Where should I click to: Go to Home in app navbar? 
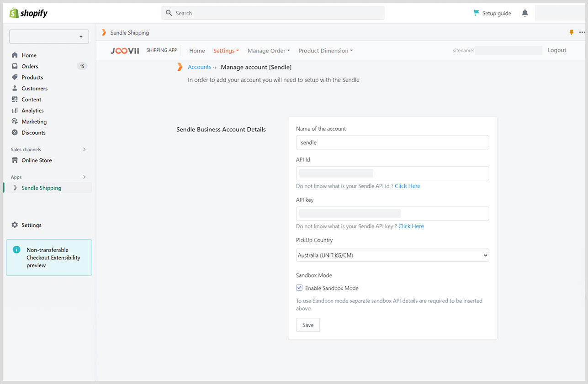(x=197, y=51)
